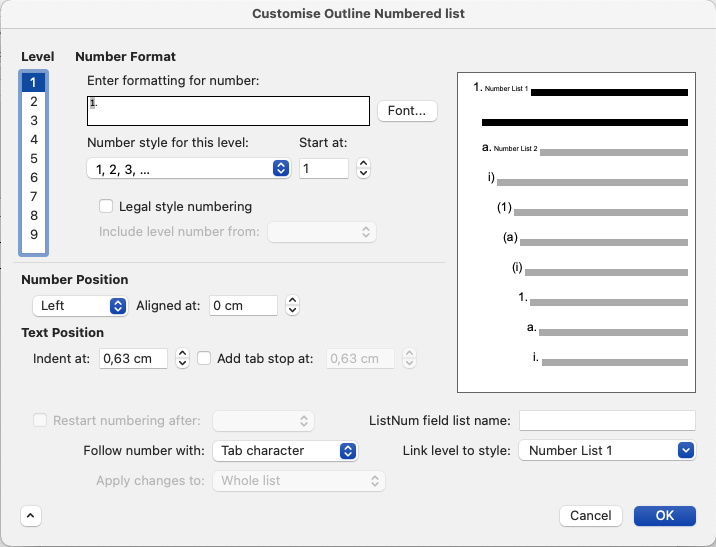The height and width of the screenshot is (547, 716).
Task: Select level 2 in the Level list
Action: tap(34, 101)
